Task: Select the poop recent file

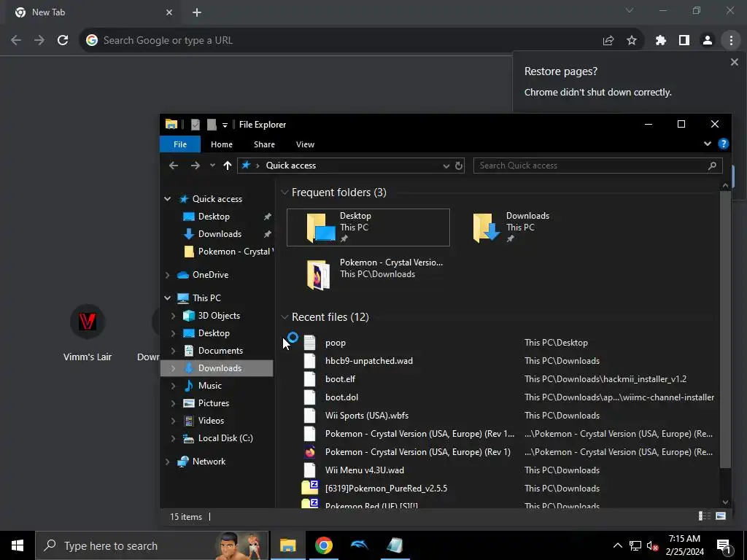Action: click(x=336, y=343)
